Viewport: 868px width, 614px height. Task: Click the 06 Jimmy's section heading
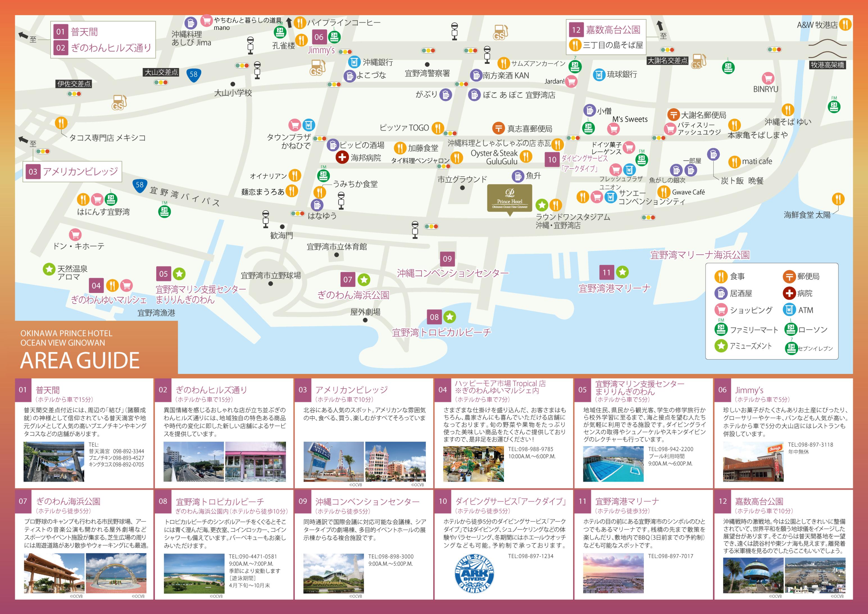749,390
